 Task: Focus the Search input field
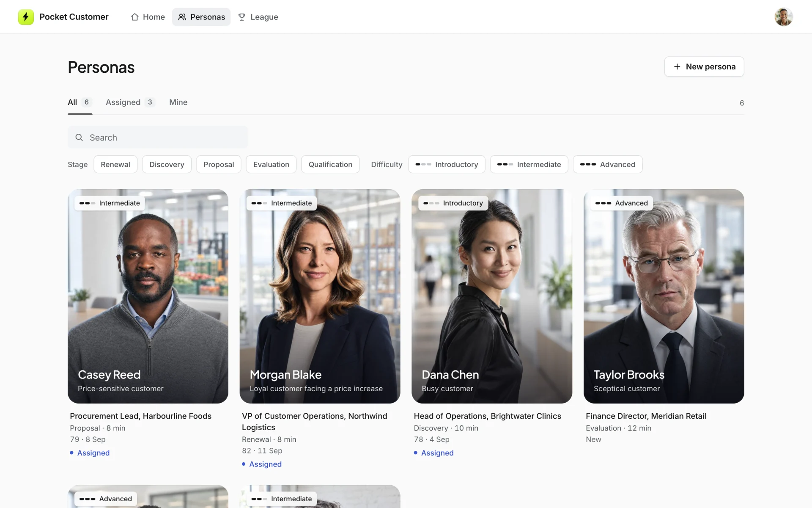[x=158, y=138]
